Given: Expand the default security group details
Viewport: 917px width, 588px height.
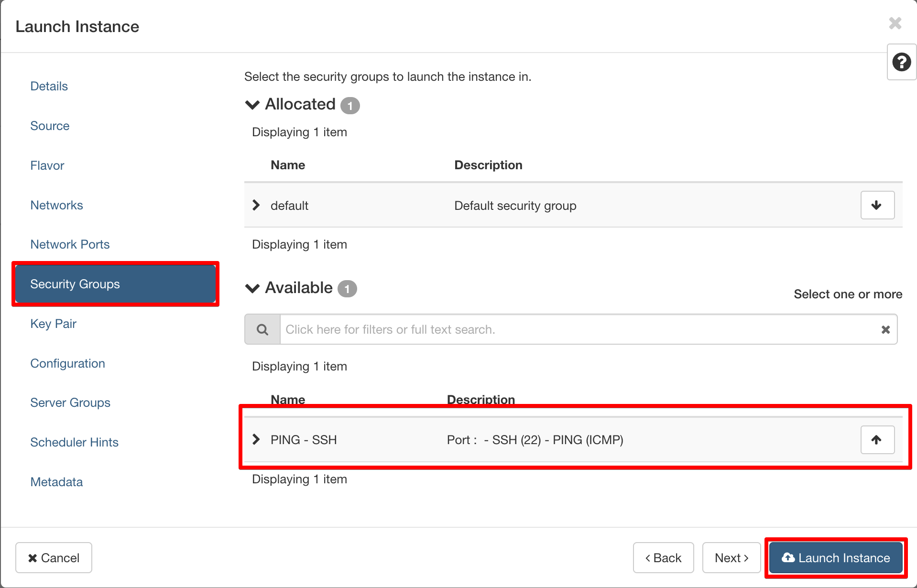Looking at the screenshot, I should click(256, 206).
